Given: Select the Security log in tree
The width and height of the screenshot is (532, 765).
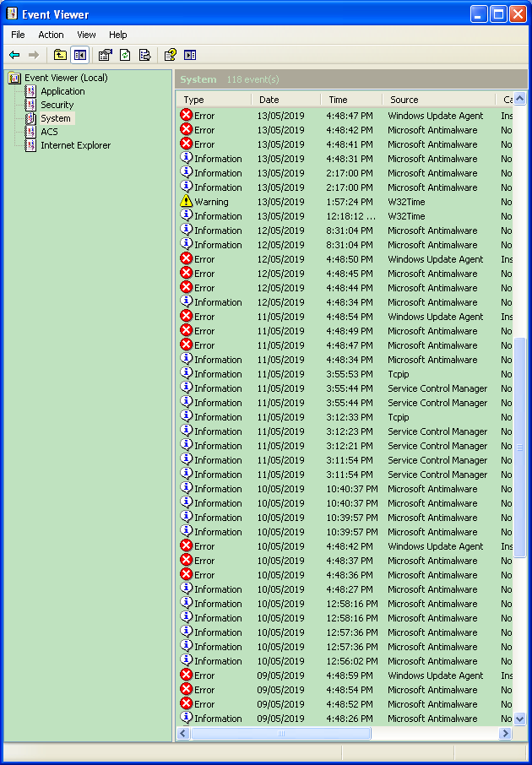Looking at the screenshot, I should tap(57, 105).
